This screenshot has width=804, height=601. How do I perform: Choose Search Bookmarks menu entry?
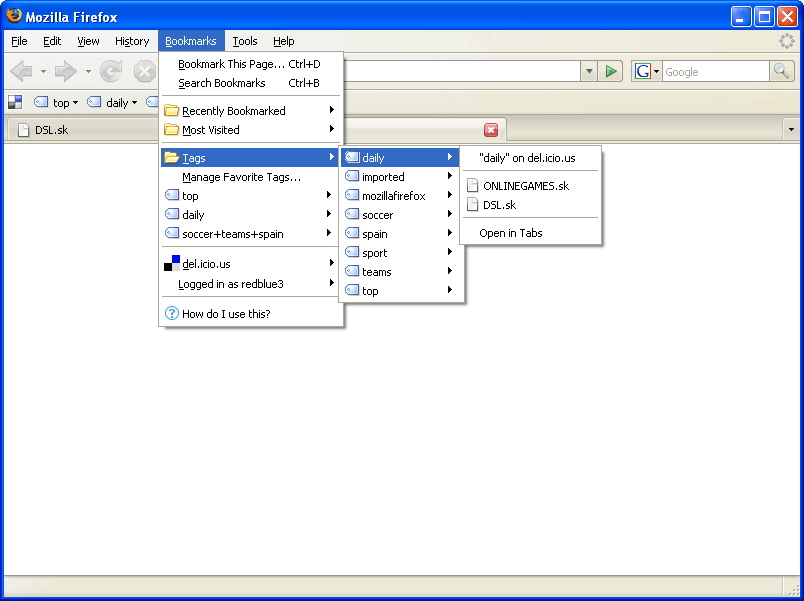pos(251,83)
